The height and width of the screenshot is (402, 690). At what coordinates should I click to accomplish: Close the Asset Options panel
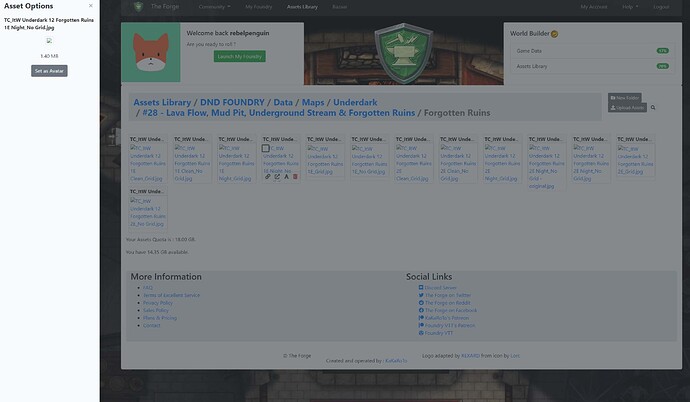click(x=91, y=6)
